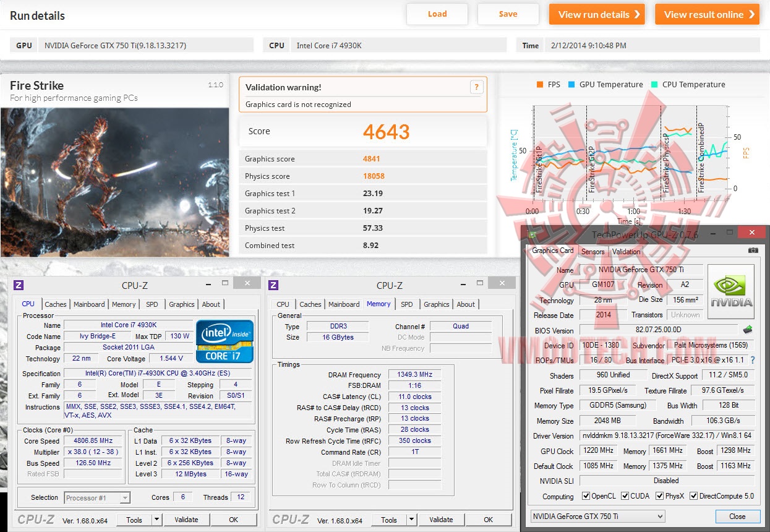Click the NVIDIA SLI Disabled field
Image resolution: width=770 pixels, height=532 pixels.
[667, 481]
